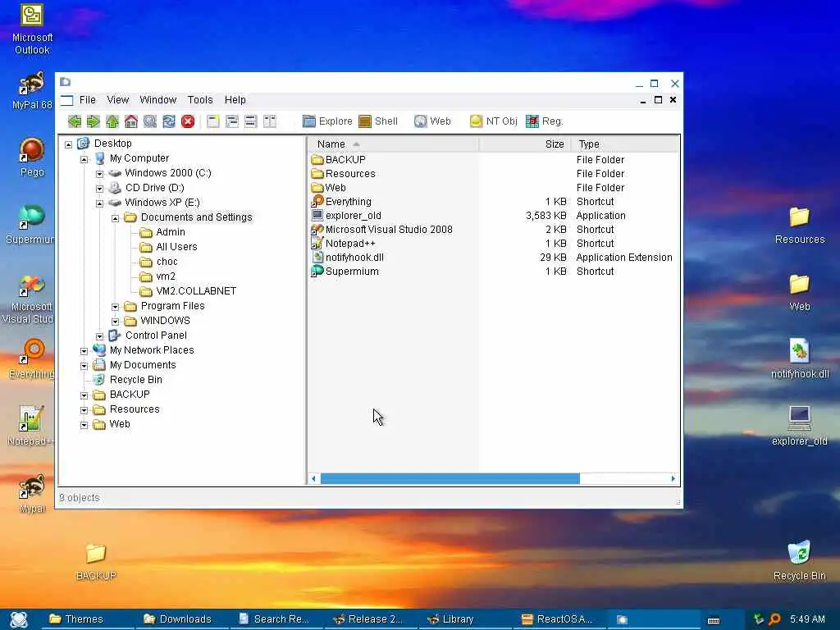
Task: Select the Pego desktop shortcut
Action: tap(32, 157)
